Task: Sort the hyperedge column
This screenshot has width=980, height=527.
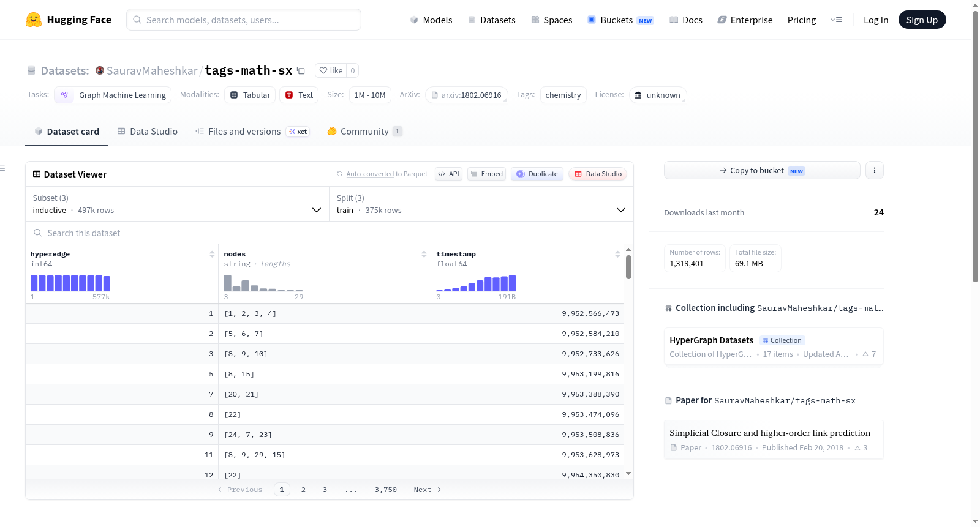Action: click(212, 254)
